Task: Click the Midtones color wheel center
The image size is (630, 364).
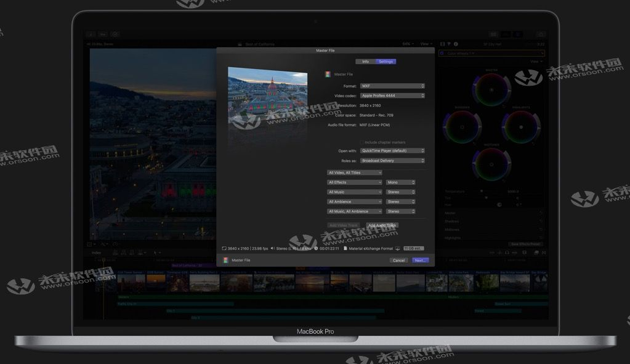Action: 491,164
